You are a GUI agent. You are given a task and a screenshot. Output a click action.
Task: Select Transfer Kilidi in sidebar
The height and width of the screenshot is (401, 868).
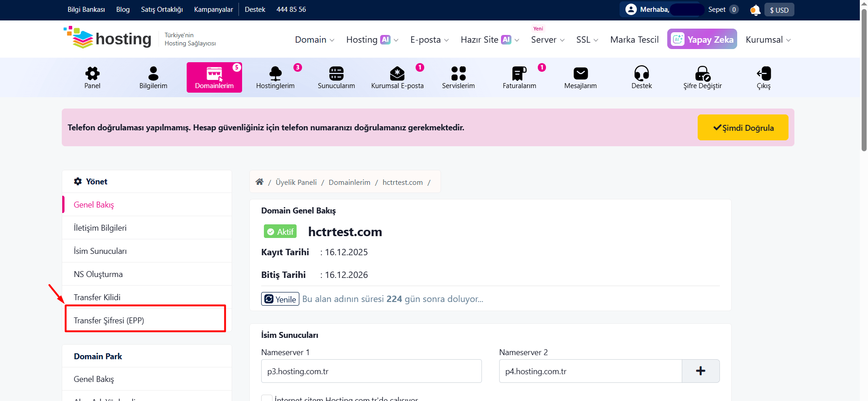(147, 297)
